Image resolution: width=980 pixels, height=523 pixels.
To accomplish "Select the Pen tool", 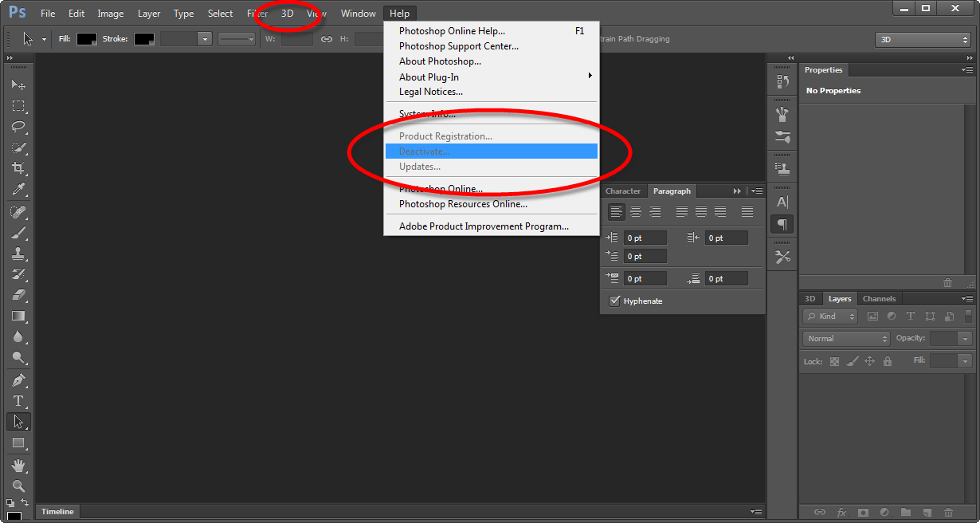I will tap(18, 380).
